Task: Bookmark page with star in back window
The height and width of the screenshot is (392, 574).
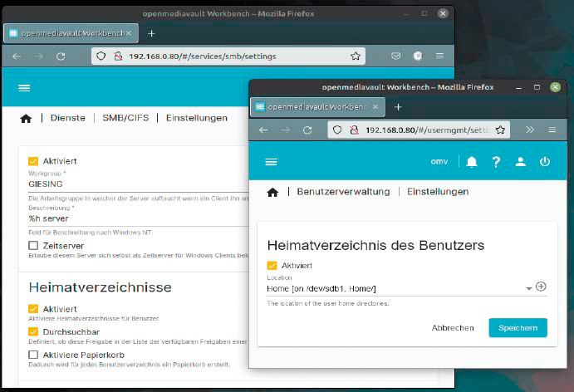Action: pyautogui.click(x=356, y=56)
